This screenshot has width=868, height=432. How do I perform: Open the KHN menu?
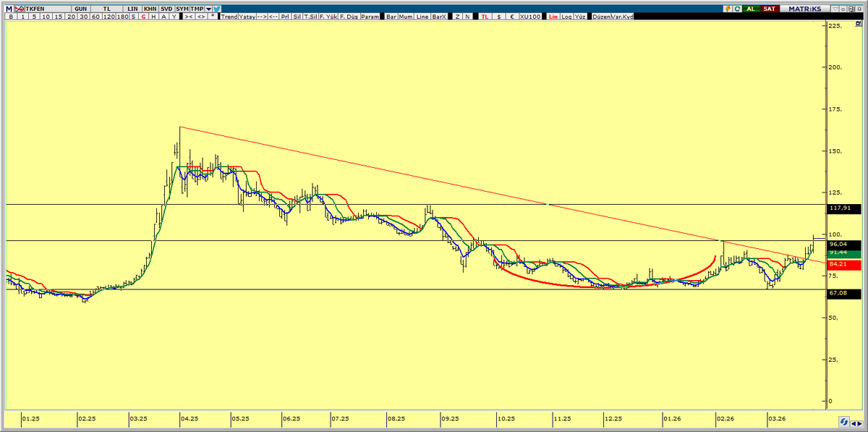[150, 9]
